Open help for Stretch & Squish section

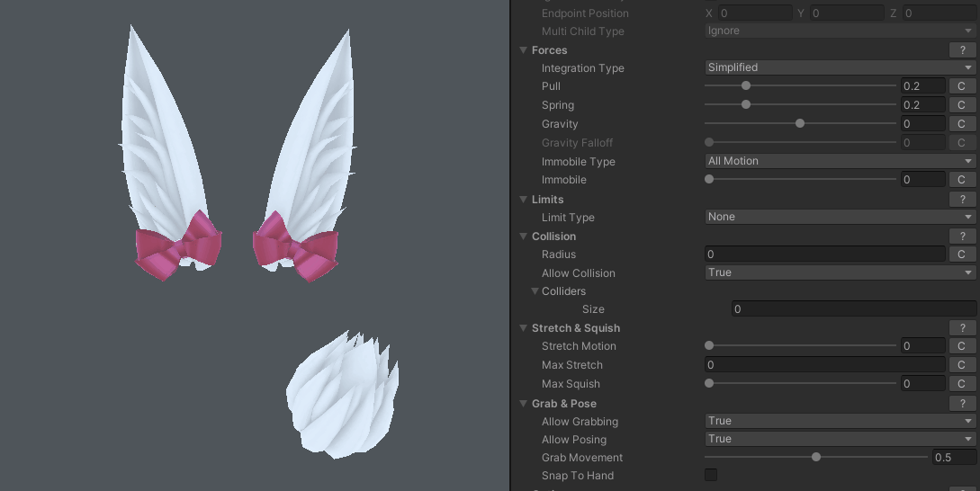point(963,328)
